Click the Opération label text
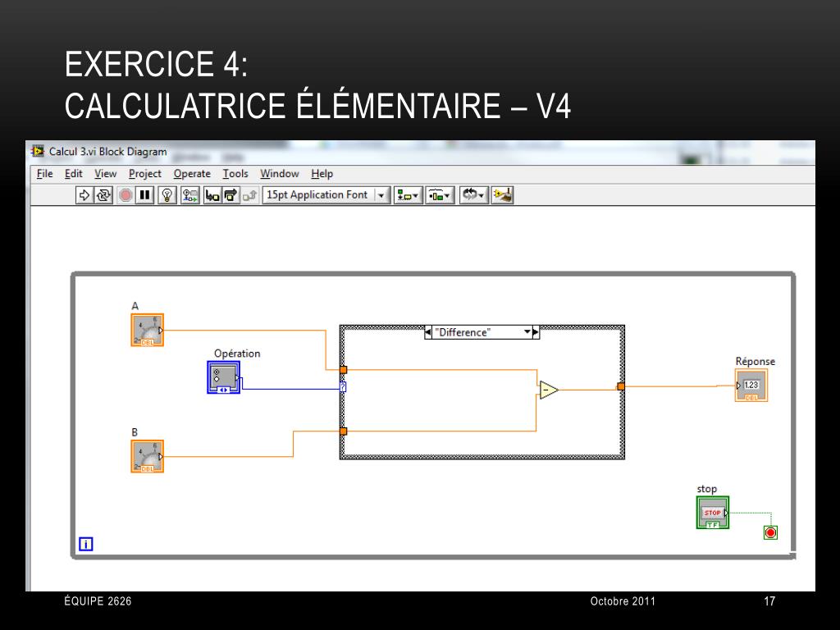The image size is (840, 630). pos(237,354)
